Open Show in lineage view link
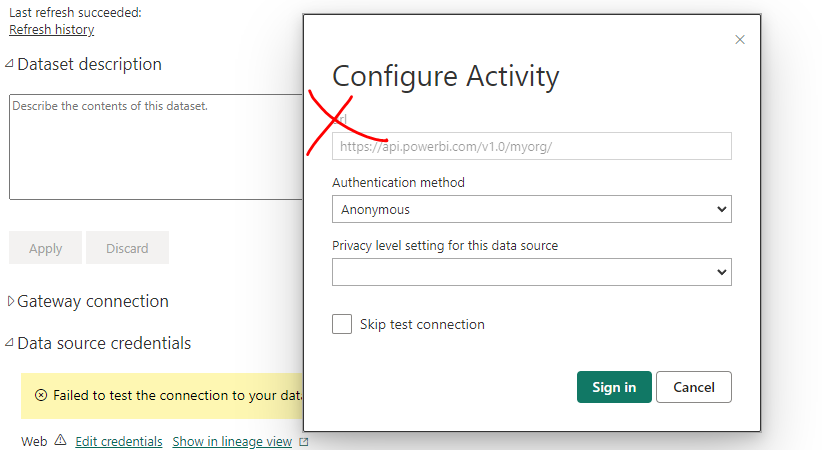822x450 pixels. pos(232,442)
